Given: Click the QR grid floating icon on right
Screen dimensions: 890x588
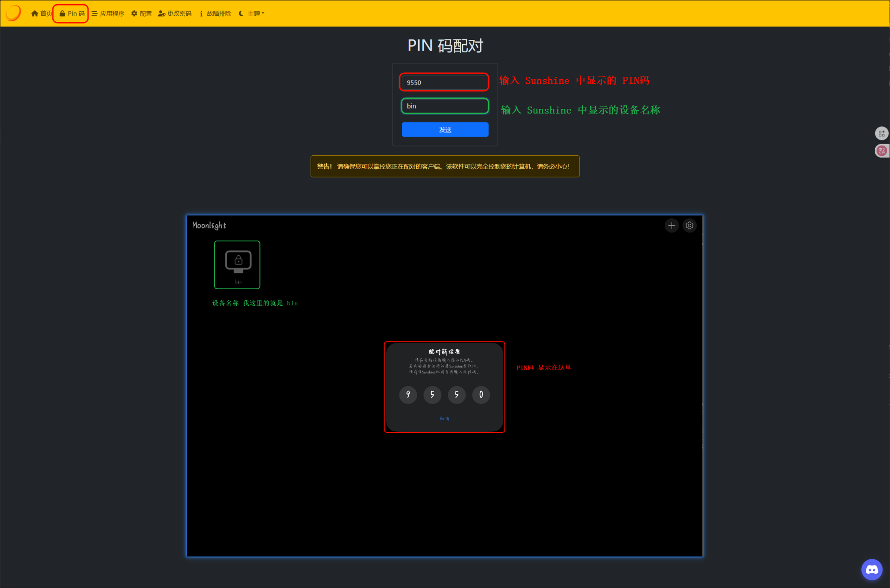Looking at the screenshot, I should point(882,133).
